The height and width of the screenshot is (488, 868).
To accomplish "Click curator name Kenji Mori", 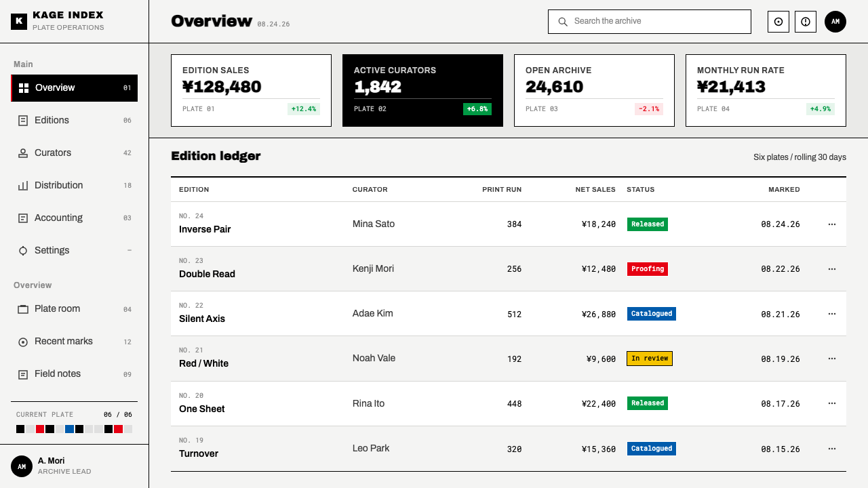I will 373,269.
